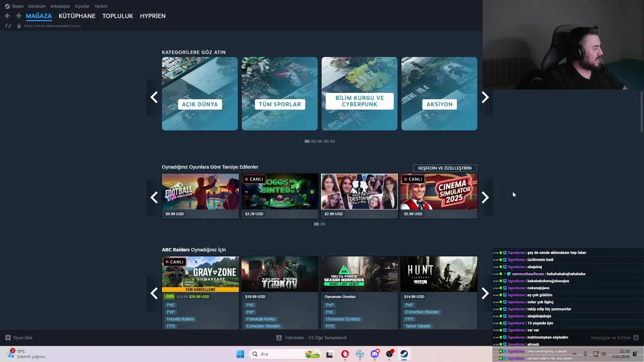Open the İndirmeler download status

(x=311, y=338)
